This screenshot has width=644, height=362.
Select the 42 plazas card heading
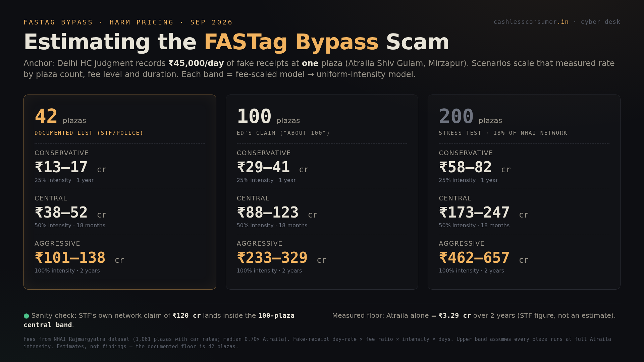[x=60, y=117]
